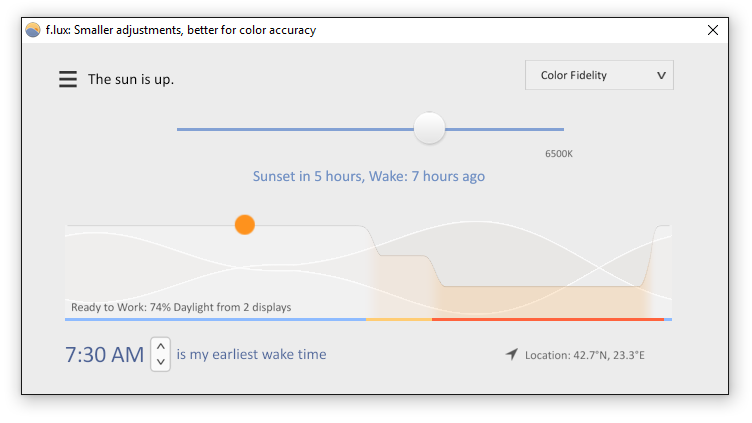
Task: Click the color temperature slider handle
Action: click(429, 128)
